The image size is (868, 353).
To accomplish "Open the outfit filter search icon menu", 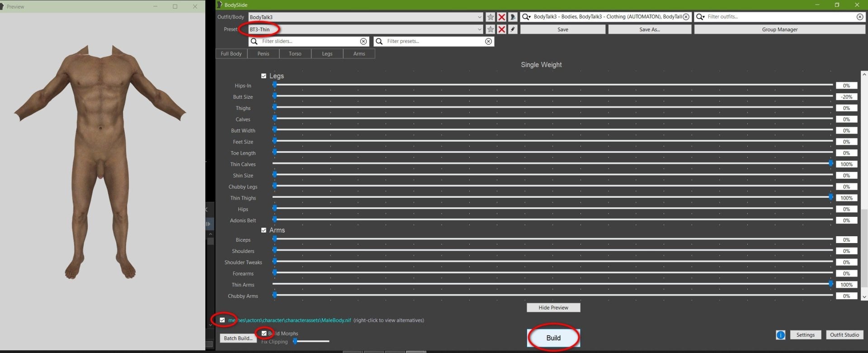I will [x=700, y=17].
